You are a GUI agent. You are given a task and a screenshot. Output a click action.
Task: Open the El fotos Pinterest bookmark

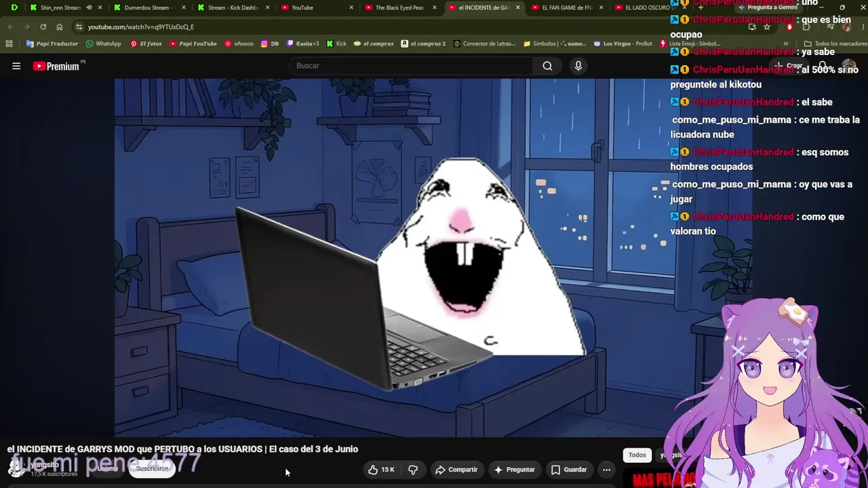click(x=146, y=43)
